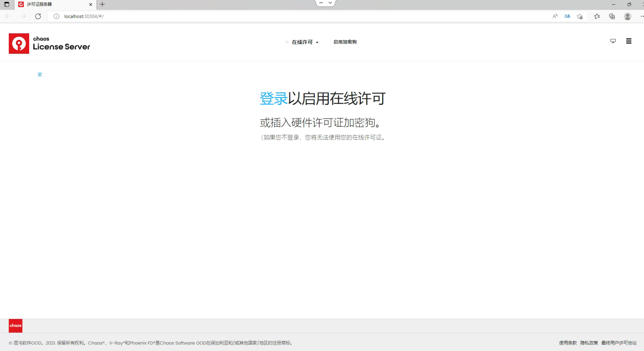Click the 家 breadcrumb link
The width and height of the screenshot is (644, 351).
(40, 74)
